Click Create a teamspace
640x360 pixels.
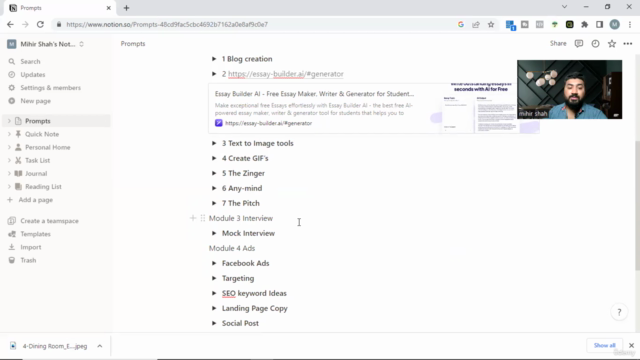(x=49, y=221)
